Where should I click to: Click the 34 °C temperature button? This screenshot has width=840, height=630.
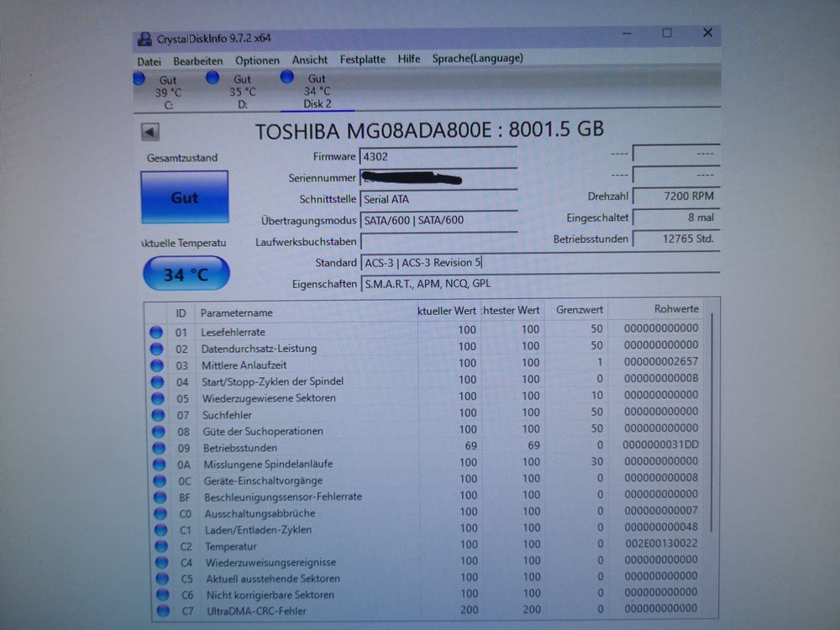point(186,274)
